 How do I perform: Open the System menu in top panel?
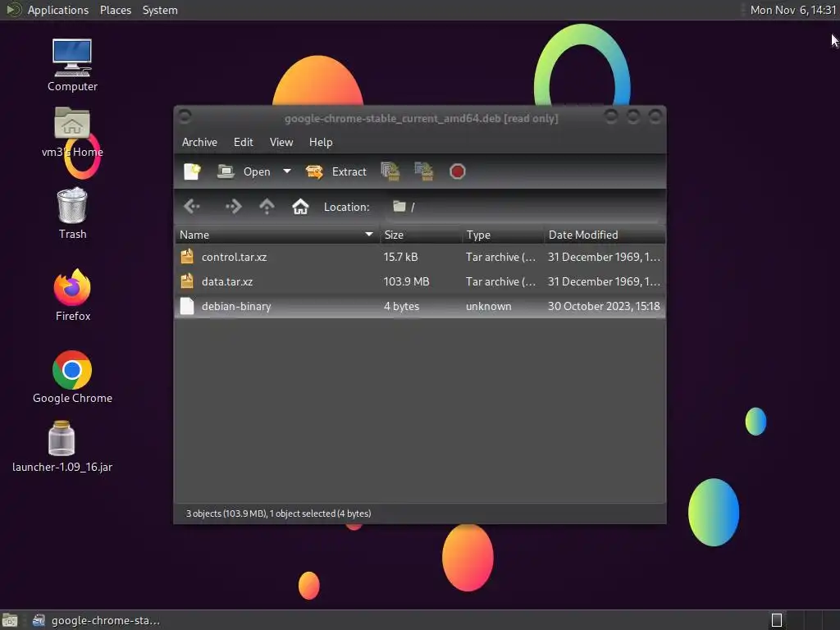pyautogui.click(x=160, y=10)
